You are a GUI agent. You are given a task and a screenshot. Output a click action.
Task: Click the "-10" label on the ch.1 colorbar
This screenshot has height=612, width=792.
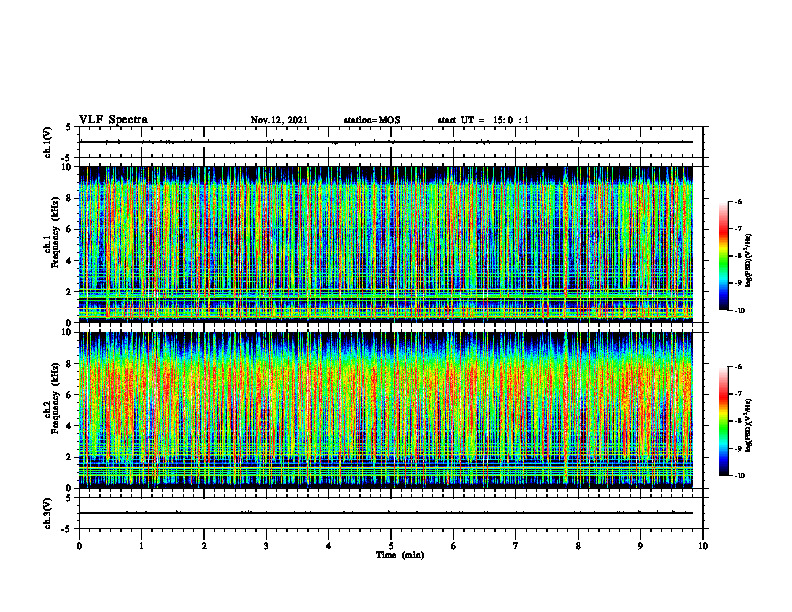pyautogui.click(x=740, y=311)
